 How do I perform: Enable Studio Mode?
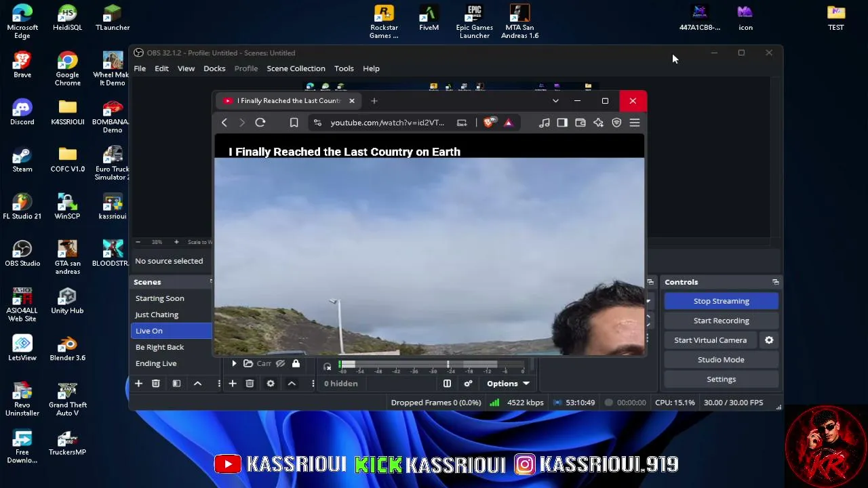(721, 360)
